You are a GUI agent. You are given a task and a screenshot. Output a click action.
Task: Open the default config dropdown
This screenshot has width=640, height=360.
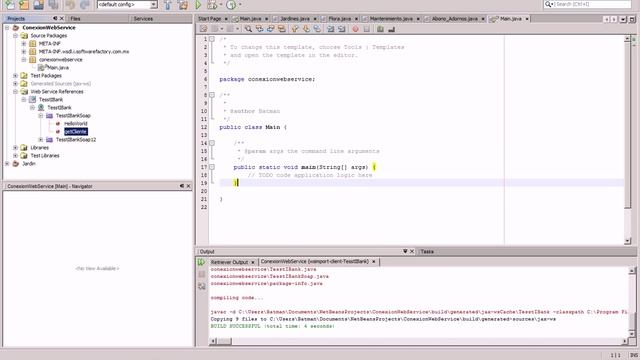pos(153,4)
